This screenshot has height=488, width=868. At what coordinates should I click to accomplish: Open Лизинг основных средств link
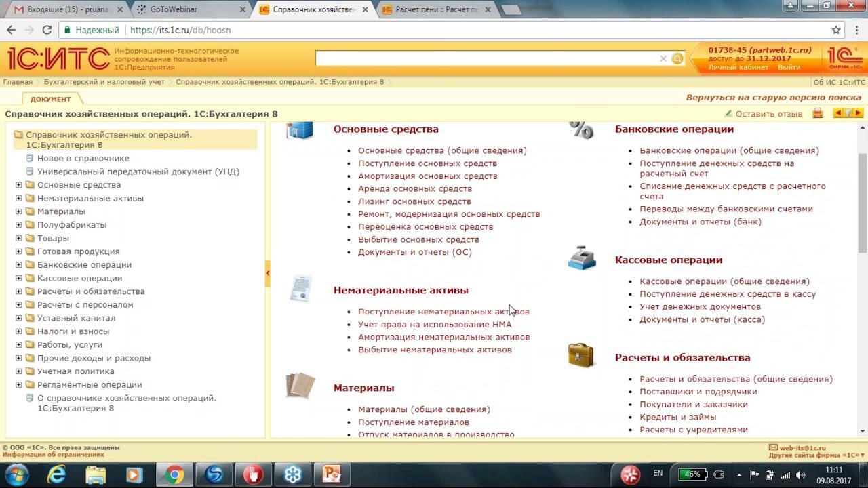pos(414,201)
